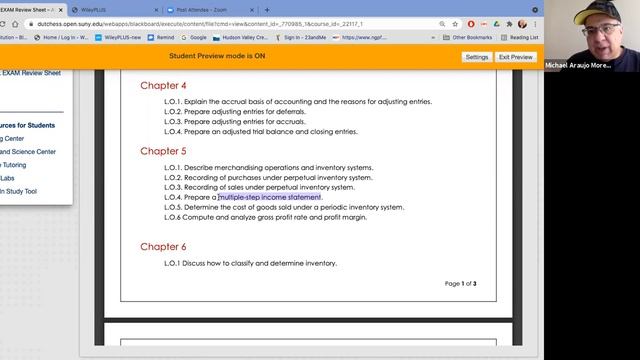Click the 'Page 1 of 3' footer
640x360 pixels.
[460, 283]
